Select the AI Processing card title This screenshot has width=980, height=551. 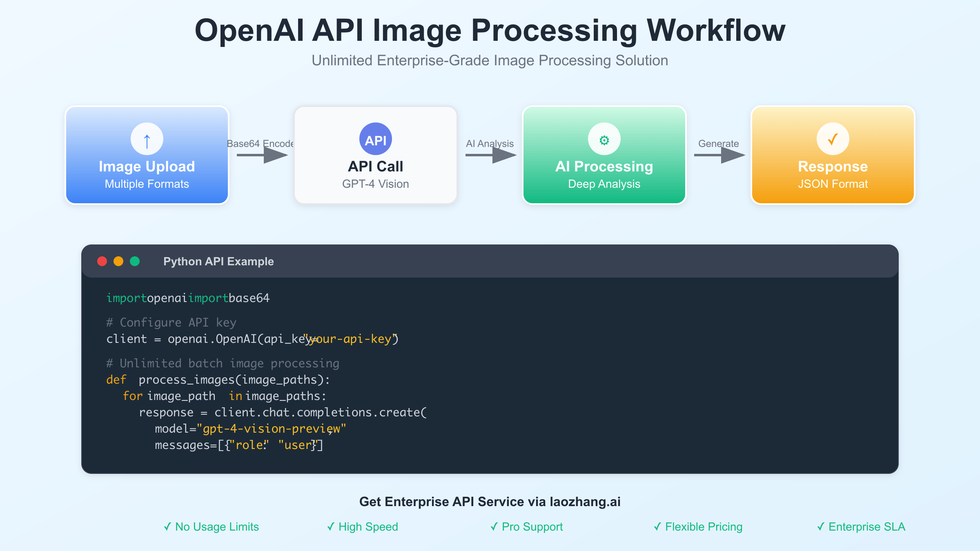tap(604, 167)
